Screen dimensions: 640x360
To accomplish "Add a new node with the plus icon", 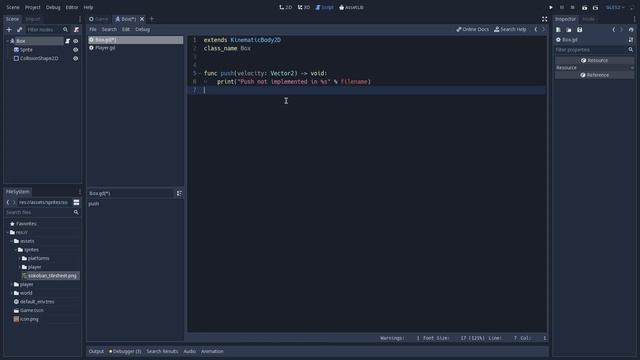I will point(9,30).
